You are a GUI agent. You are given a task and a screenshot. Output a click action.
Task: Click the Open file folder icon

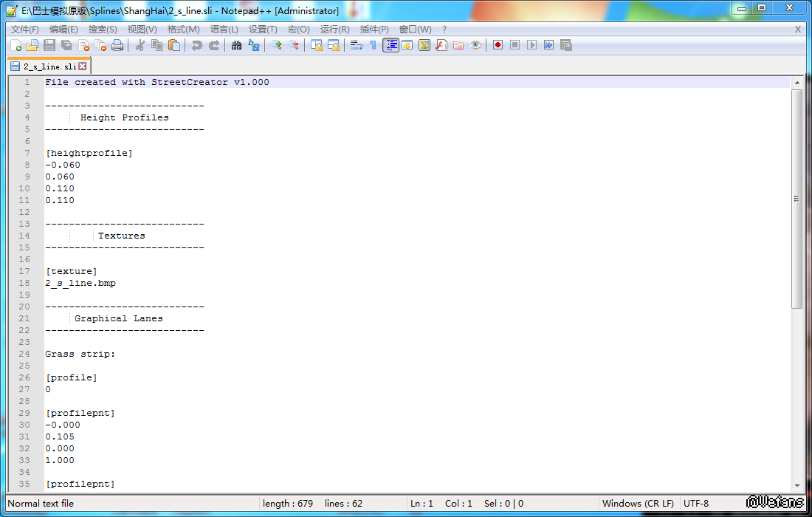click(32, 46)
